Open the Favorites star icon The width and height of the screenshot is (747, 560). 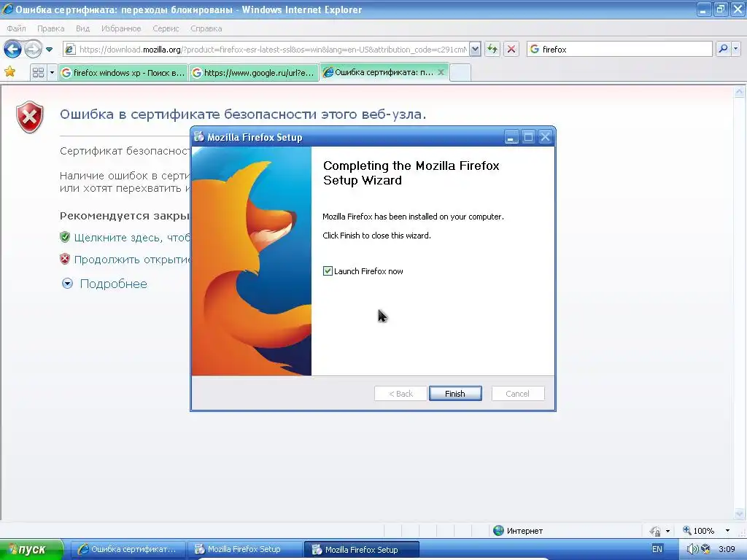tap(10, 72)
